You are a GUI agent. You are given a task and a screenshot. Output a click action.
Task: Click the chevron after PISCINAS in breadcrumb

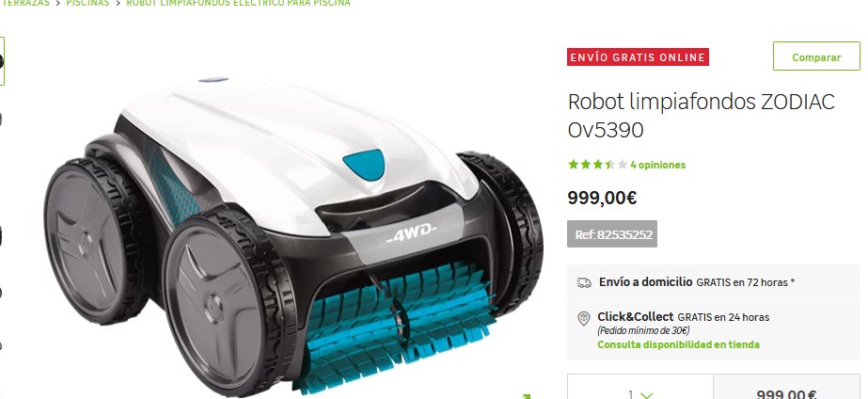pos(118,3)
